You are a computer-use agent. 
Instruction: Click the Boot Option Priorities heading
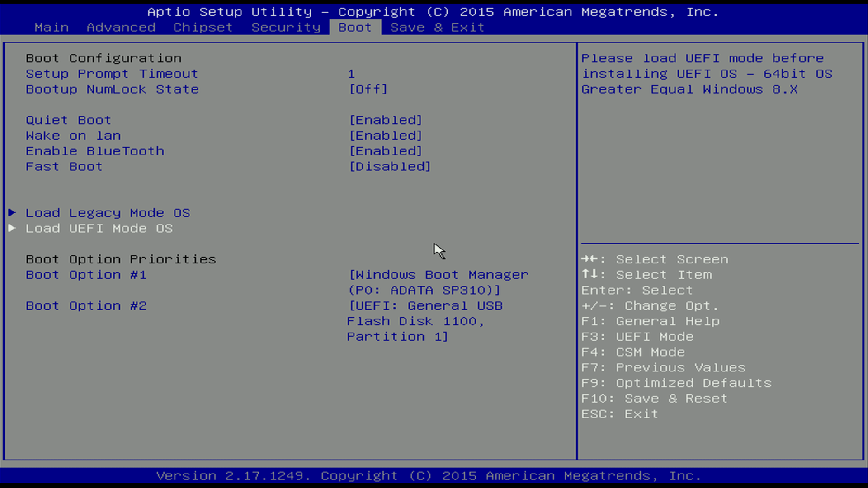point(120,259)
